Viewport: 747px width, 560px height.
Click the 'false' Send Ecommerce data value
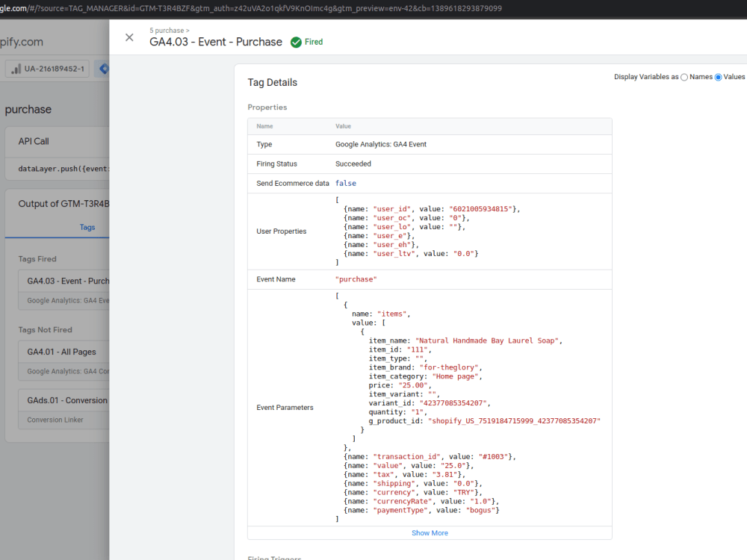pyautogui.click(x=345, y=184)
